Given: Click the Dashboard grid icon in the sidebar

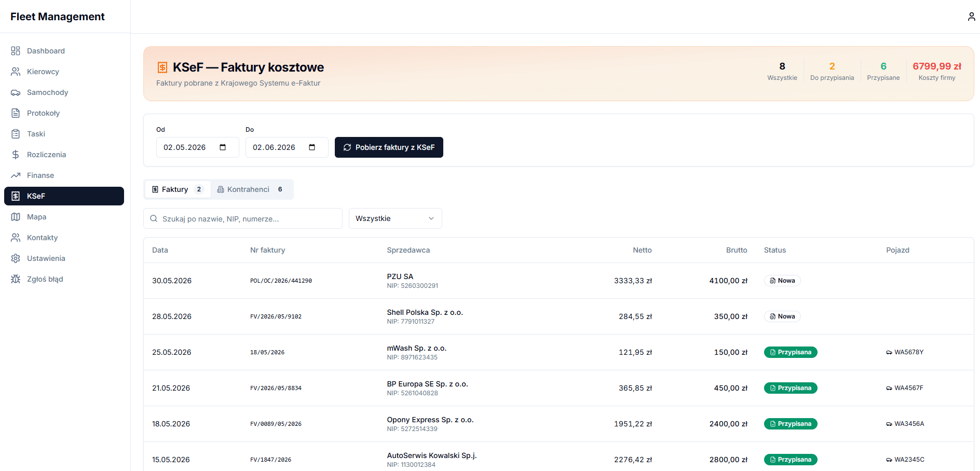Looking at the screenshot, I should [16, 51].
